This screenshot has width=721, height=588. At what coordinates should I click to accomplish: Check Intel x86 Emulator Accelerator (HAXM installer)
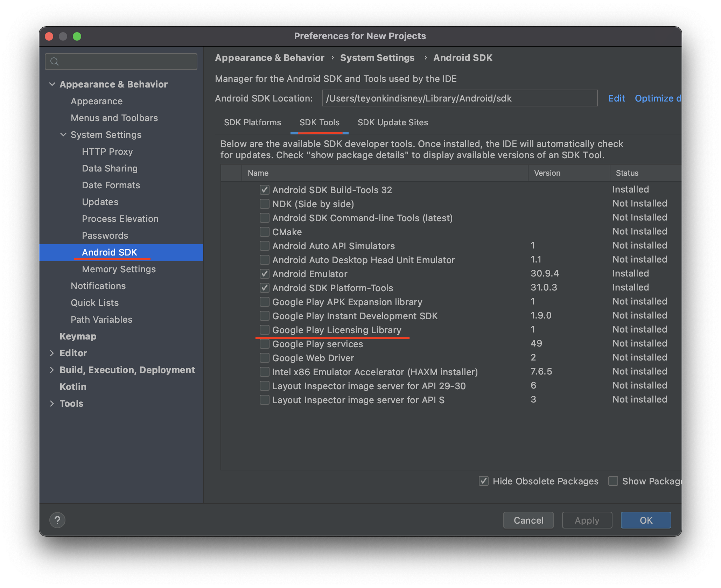pyautogui.click(x=265, y=372)
